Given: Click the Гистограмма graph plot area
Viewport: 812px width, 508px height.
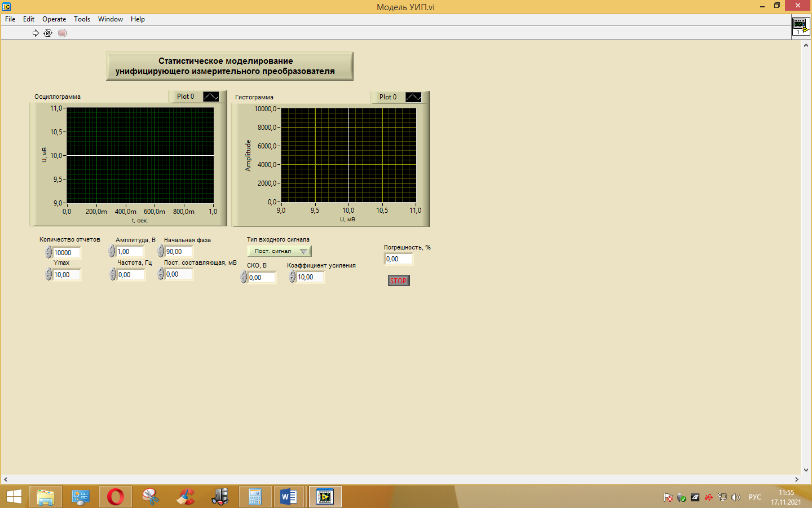Looking at the screenshot, I should point(348,155).
